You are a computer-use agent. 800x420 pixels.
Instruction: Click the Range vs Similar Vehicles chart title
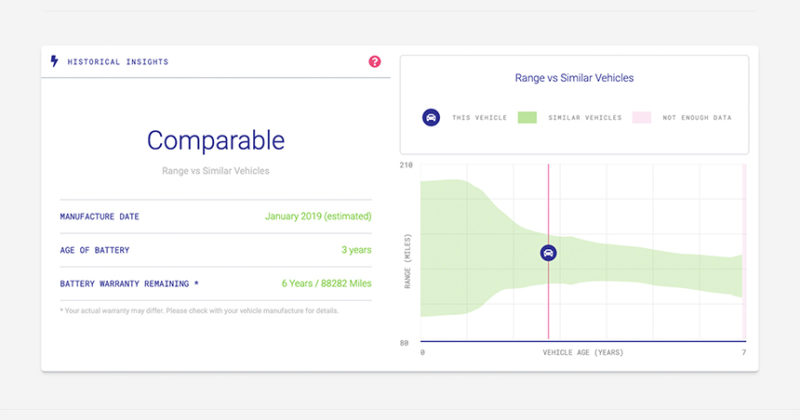pos(574,77)
